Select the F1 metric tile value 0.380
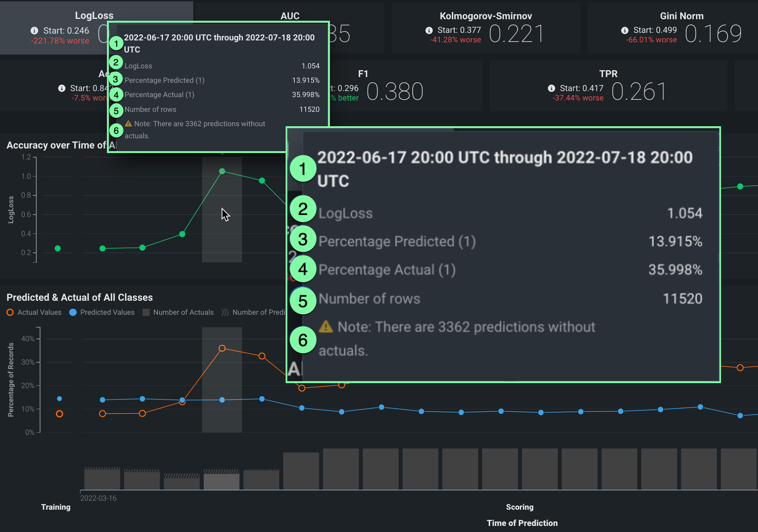Image resolution: width=758 pixels, height=532 pixels. pos(395,92)
